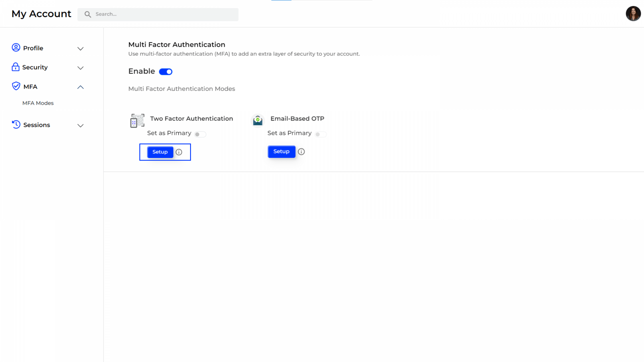The width and height of the screenshot is (644, 362).
Task: Click the My Account title
Action: click(x=42, y=14)
